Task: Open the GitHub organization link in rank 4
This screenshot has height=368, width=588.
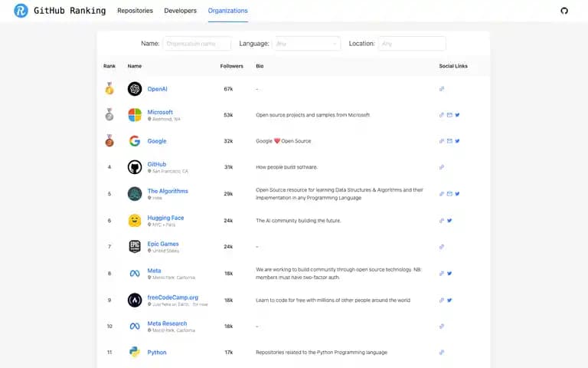Action: click(x=157, y=164)
